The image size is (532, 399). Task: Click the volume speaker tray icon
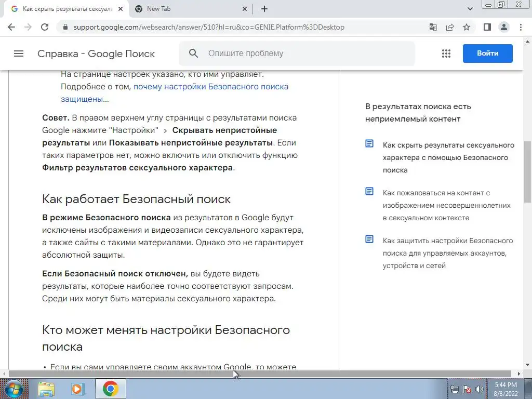coord(480,389)
